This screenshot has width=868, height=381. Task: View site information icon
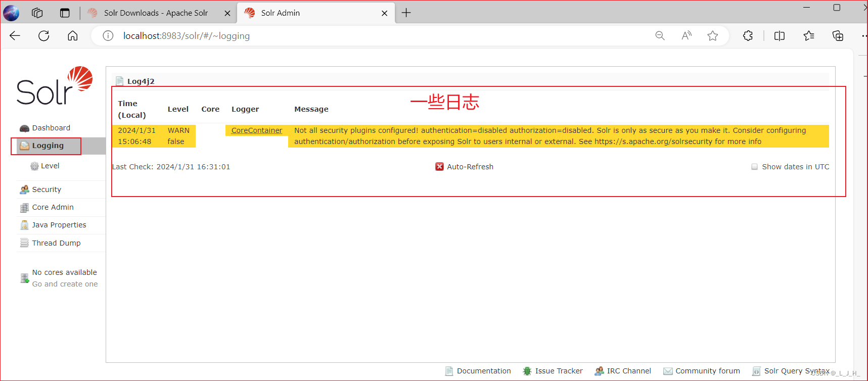108,36
